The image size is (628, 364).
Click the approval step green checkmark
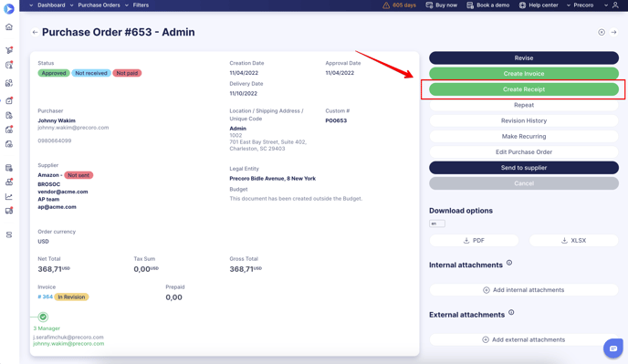[43, 317]
